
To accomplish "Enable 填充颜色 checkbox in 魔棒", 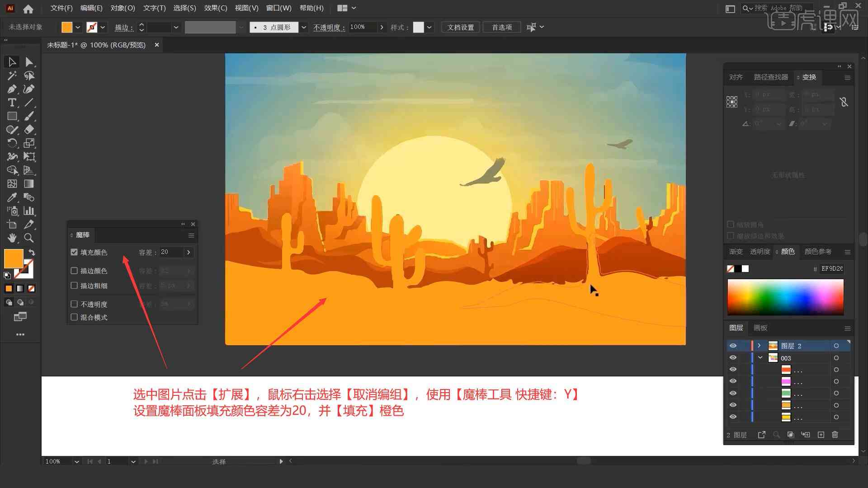I will click(x=74, y=252).
